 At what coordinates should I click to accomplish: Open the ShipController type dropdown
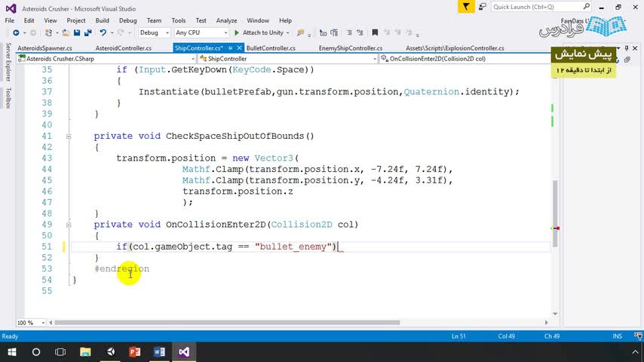(288, 59)
